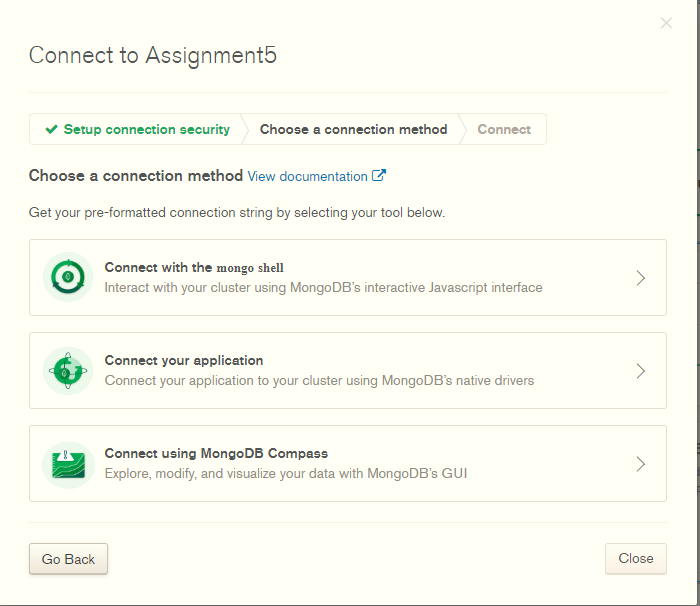The image size is (700, 606).
Task: Click the MongoDB Compass map icon
Action: pyautogui.click(x=68, y=464)
